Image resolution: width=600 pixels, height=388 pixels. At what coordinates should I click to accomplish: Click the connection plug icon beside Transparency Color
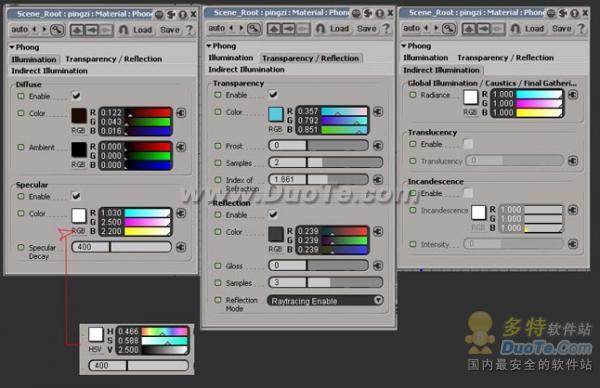(378, 112)
